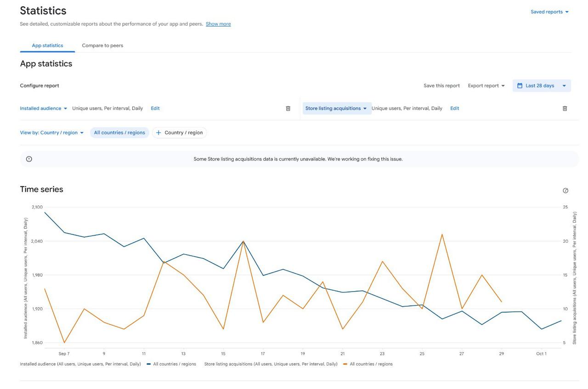The height and width of the screenshot is (389, 588).
Task: Delete the Installed audience metric with trash icon
Action: tap(288, 109)
